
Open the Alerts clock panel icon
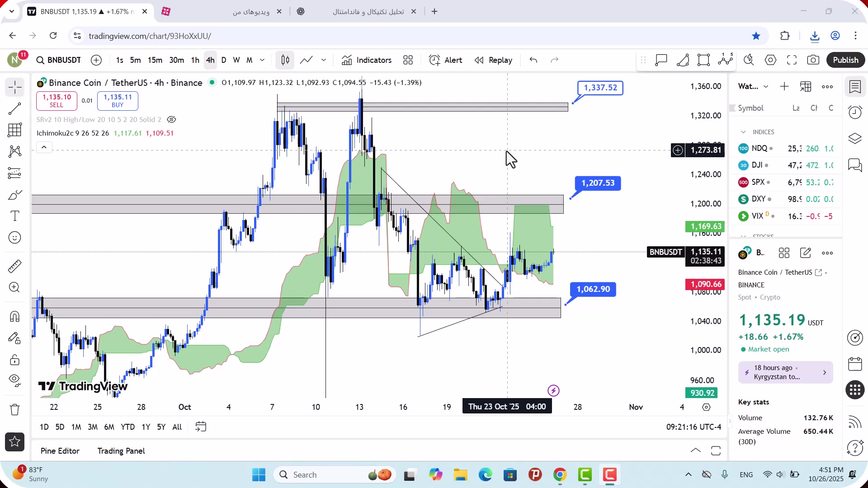point(855,112)
